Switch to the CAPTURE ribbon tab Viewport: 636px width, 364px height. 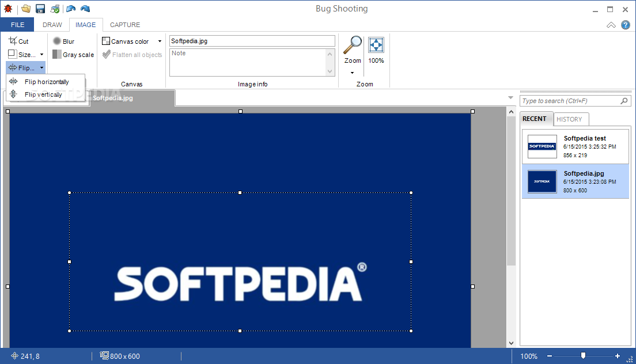pos(125,25)
